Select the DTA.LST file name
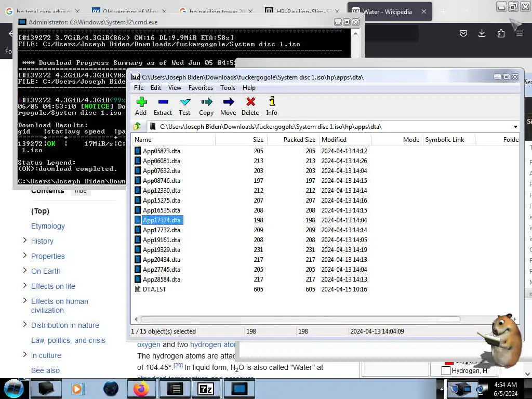532x399 pixels. pos(154,289)
